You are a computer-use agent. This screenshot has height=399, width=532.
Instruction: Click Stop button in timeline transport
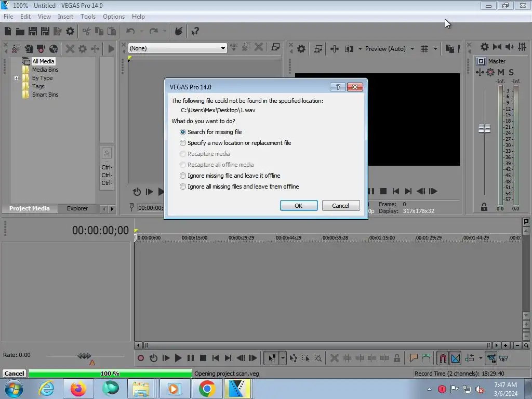click(x=203, y=358)
